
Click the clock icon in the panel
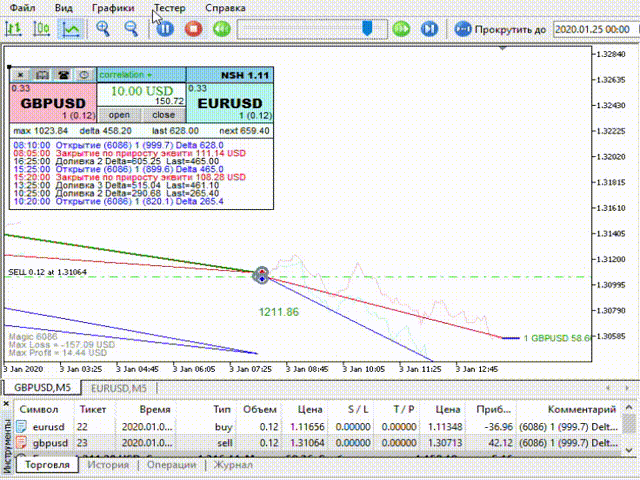click(x=84, y=75)
